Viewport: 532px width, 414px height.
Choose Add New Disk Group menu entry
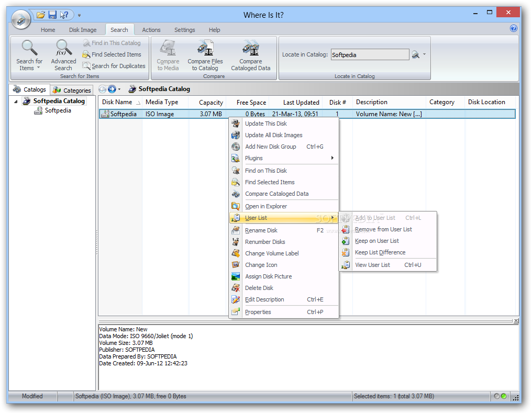coord(284,147)
